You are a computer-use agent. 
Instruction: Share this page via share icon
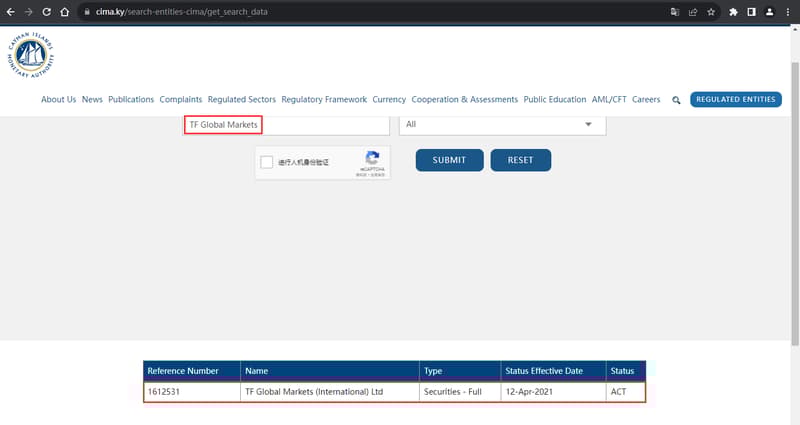(693, 12)
